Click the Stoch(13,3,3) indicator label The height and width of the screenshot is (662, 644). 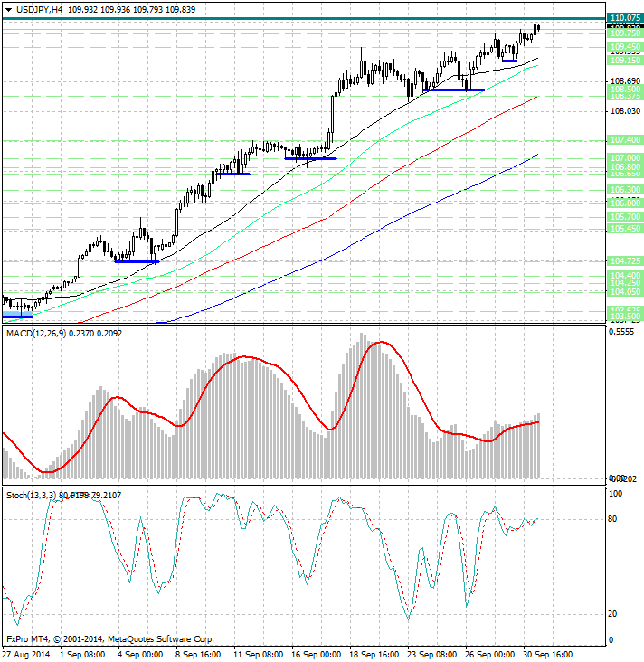[x=32, y=495]
